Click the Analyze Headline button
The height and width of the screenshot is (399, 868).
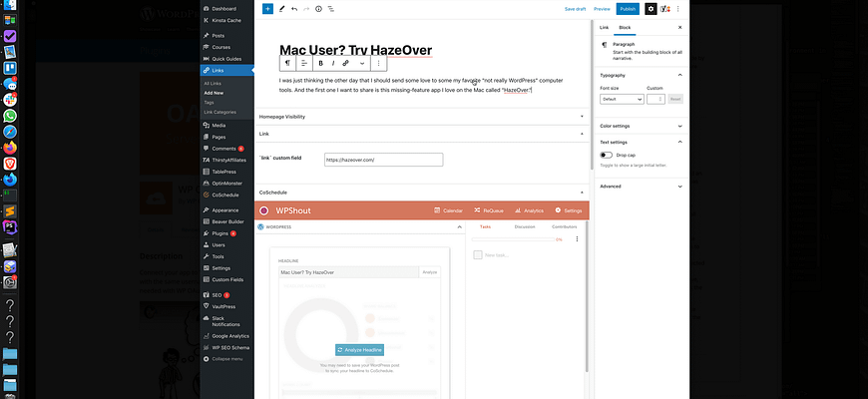tap(359, 350)
